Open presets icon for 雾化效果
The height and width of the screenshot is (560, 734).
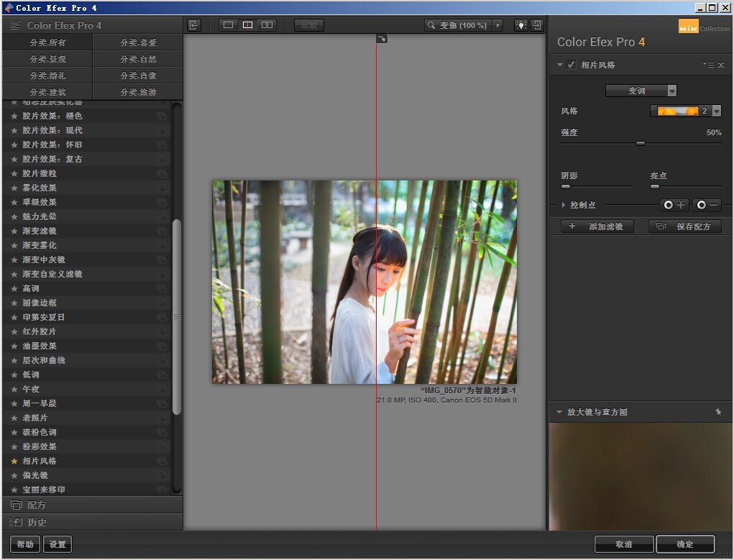coord(162,188)
